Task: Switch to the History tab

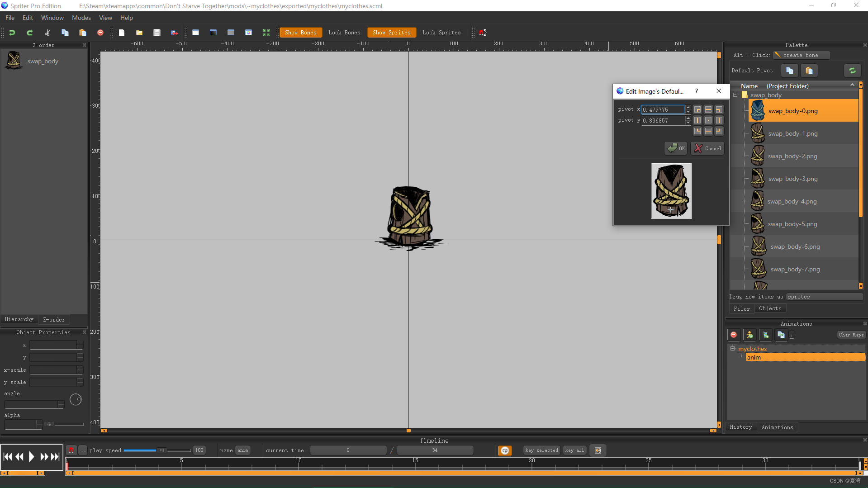Action: [741, 427]
